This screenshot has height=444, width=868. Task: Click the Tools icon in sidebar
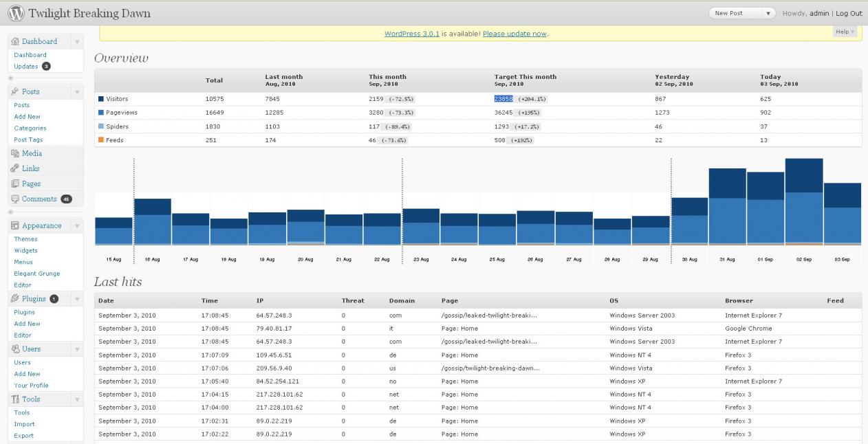(x=15, y=399)
